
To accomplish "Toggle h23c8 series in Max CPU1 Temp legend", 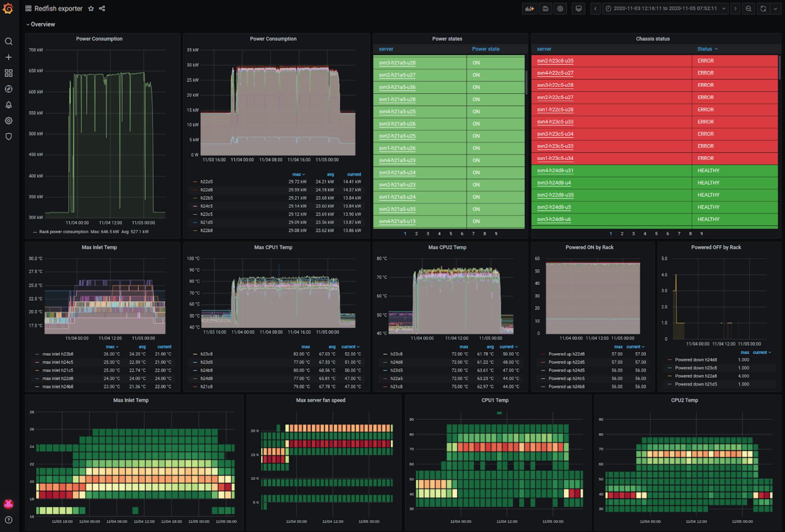I will coord(207,354).
